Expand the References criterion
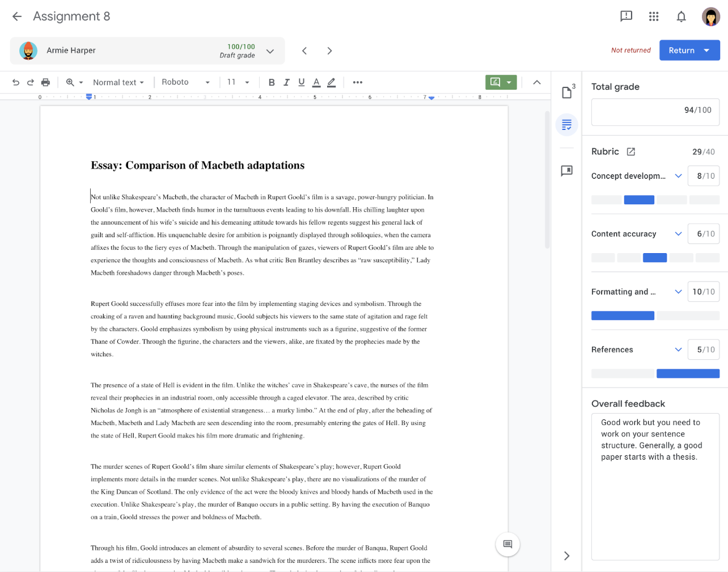Image resolution: width=728 pixels, height=572 pixels. (x=678, y=350)
